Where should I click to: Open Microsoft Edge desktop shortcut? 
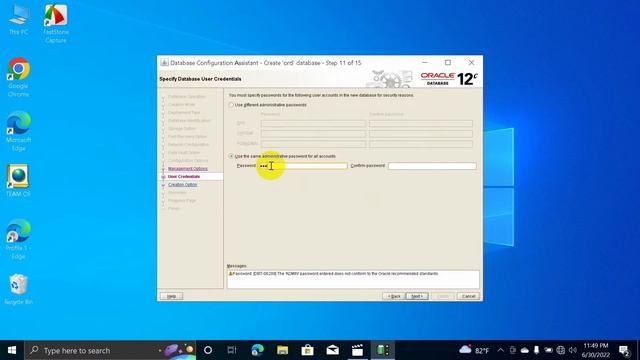click(18, 131)
